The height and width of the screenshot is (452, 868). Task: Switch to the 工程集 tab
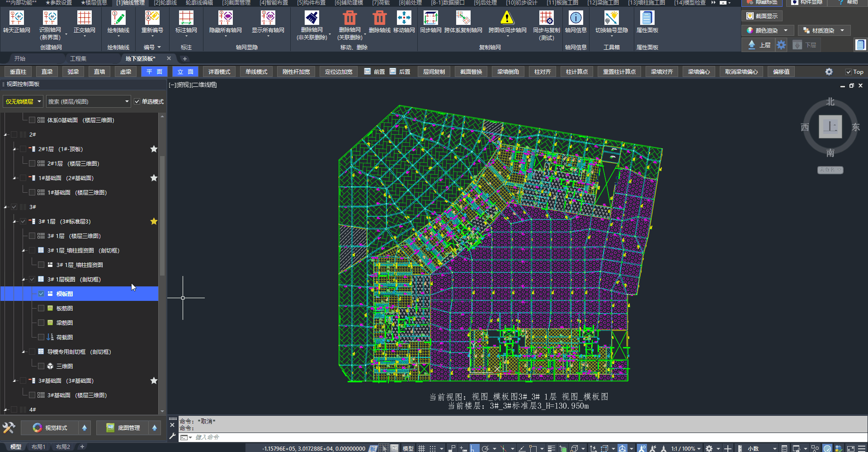78,59
